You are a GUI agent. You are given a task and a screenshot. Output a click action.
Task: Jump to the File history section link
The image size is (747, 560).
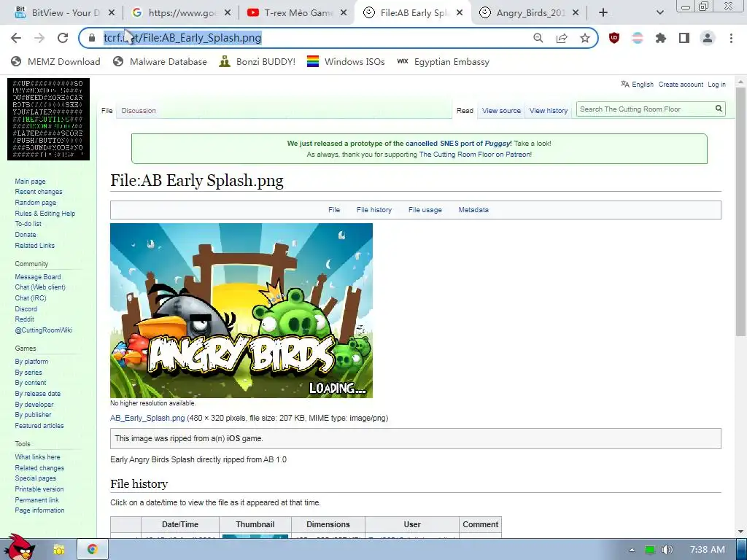[x=374, y=209]
